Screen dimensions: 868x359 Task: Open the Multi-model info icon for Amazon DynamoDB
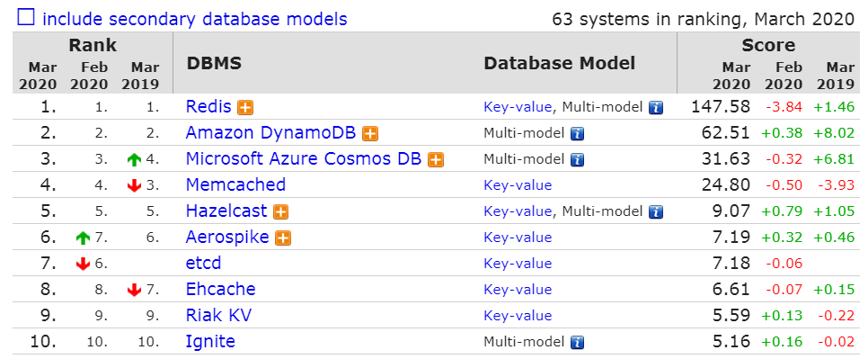578,133
